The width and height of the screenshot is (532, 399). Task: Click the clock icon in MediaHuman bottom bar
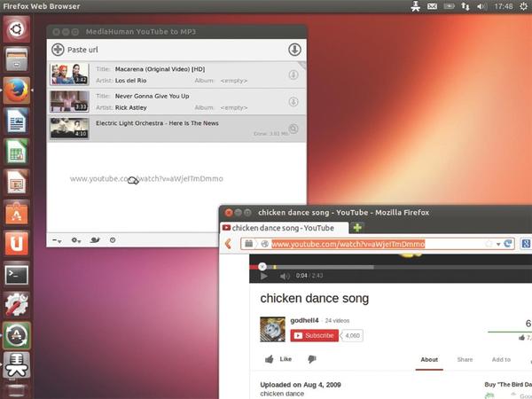113,240
